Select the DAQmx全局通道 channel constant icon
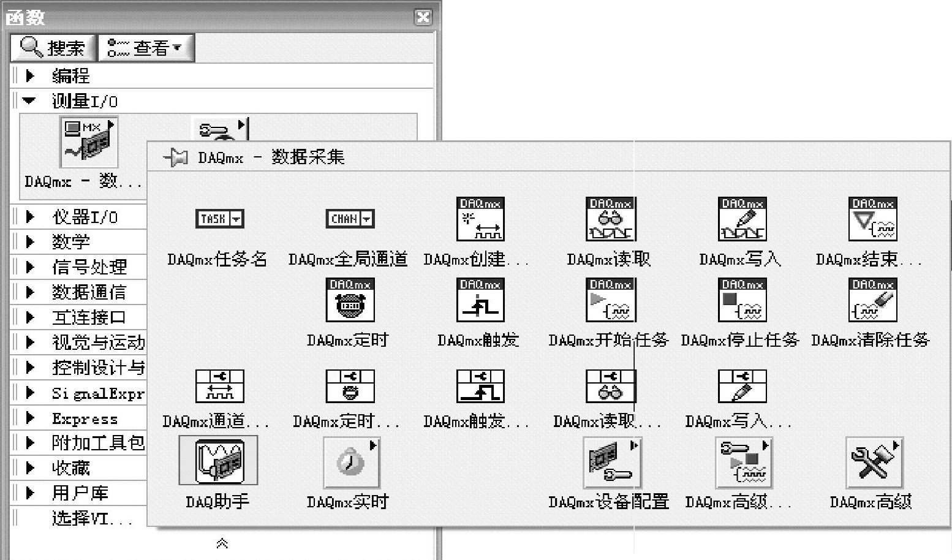Screen dimensions: 952x560 coord(350,218)
